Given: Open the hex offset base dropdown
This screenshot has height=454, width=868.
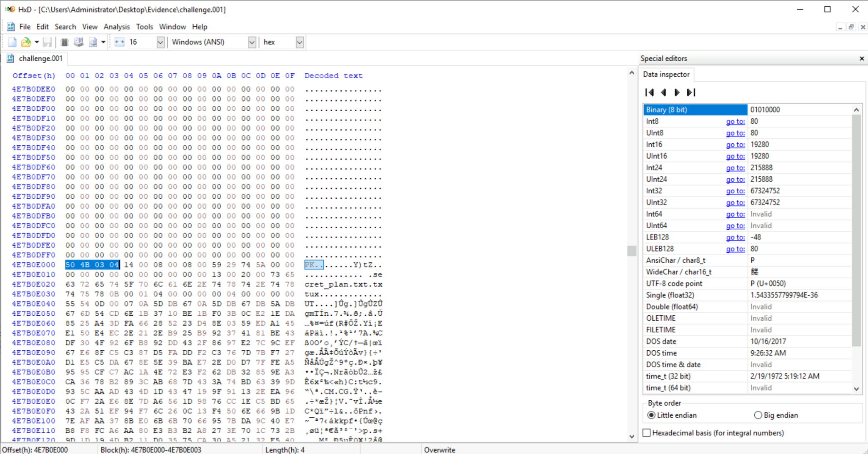Looking at the screenshot, I should point(299,42).
